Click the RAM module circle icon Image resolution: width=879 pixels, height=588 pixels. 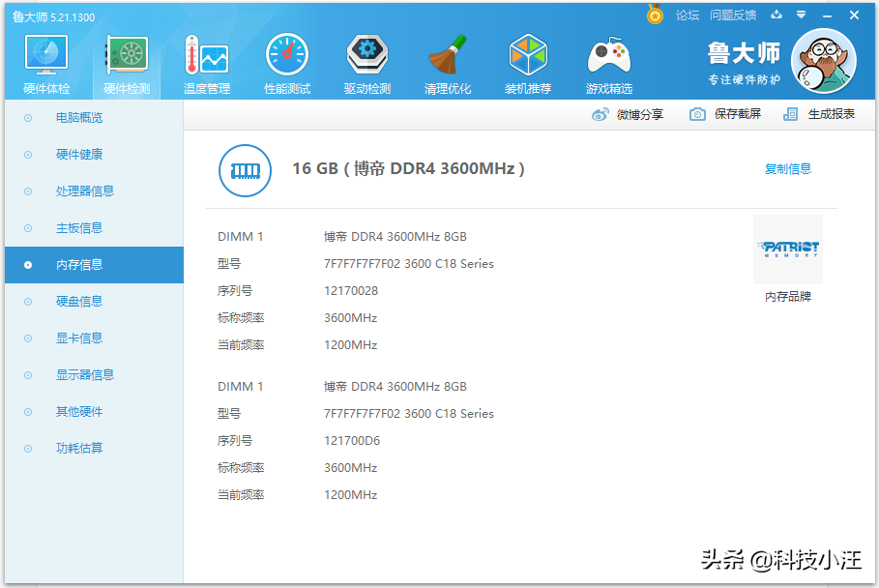point(245,170)
